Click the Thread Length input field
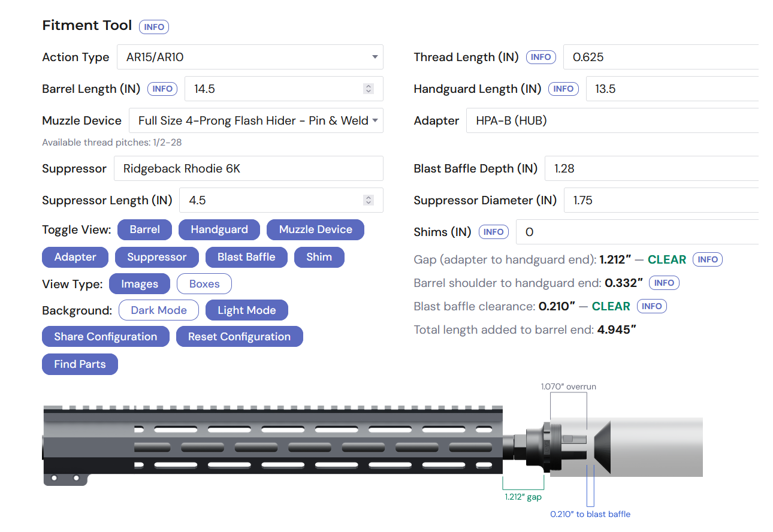Viewport: 773px width, 532px height. 661,57
